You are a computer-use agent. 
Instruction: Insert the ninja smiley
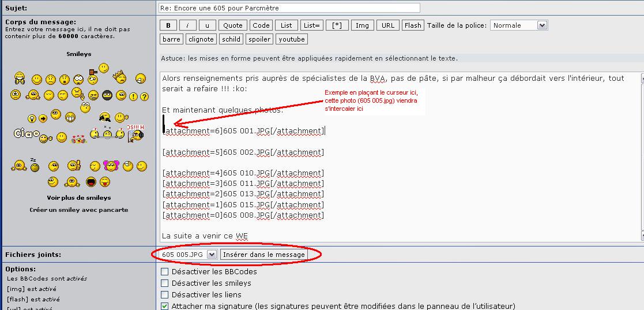pyautogui.click(x=107, y=95)
